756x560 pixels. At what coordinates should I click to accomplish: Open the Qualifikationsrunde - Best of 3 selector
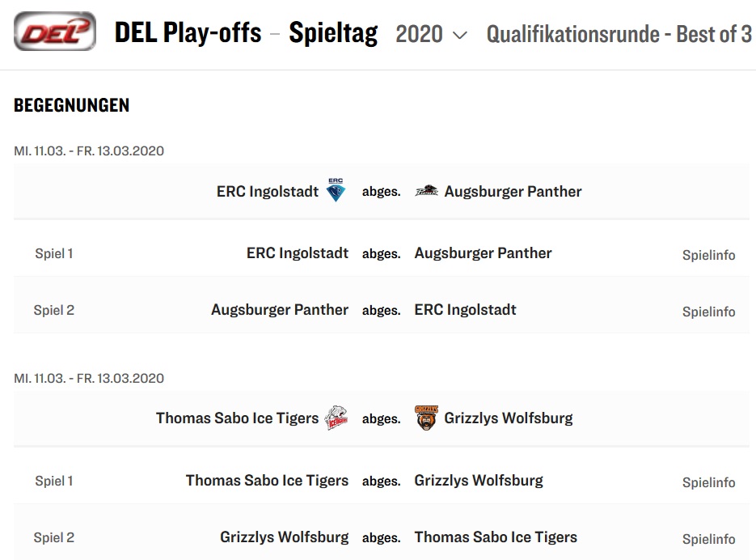point(619,34)
